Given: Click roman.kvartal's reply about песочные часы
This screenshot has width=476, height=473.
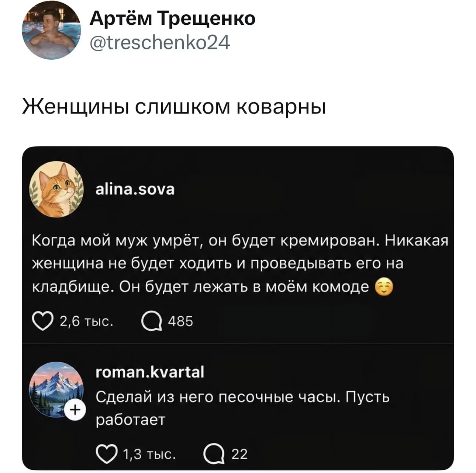Looking at the screenshot, I should 242,408.
